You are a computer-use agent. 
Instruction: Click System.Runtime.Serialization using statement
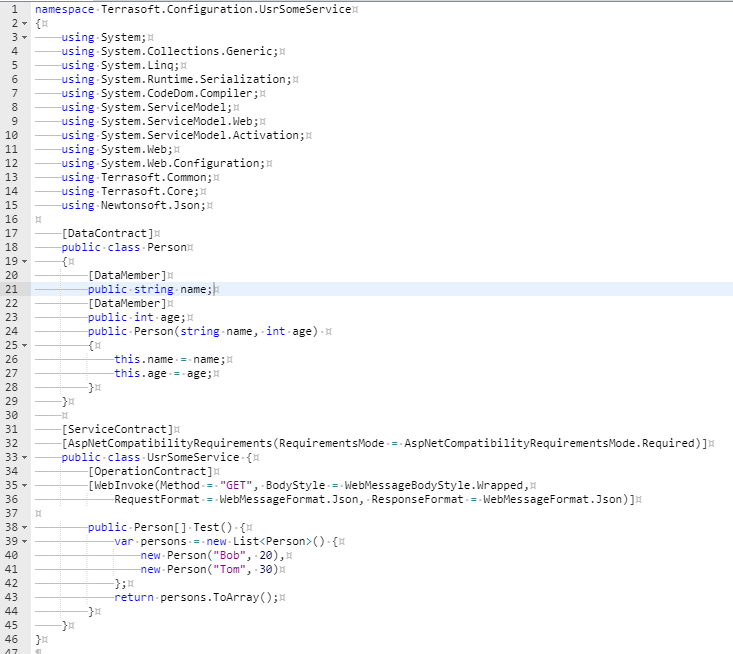click(176, 79)
